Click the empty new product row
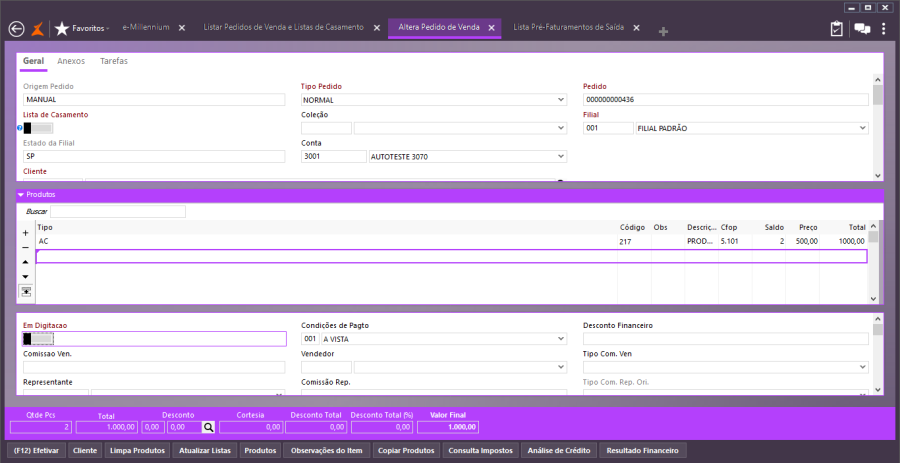Screen dimensions: 900x463 451,256
